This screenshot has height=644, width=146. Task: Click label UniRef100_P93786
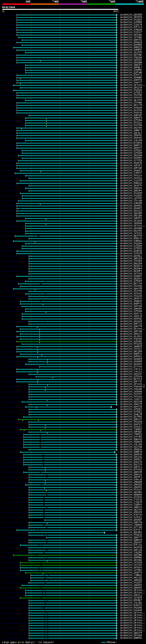coord(131,95)
